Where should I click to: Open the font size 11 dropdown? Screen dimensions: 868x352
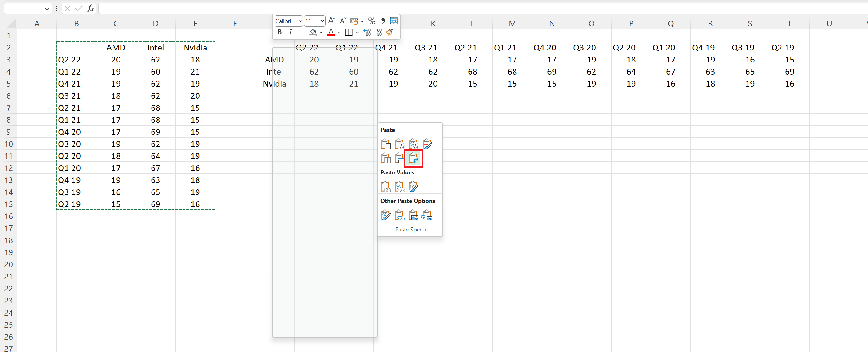(322, 21)
